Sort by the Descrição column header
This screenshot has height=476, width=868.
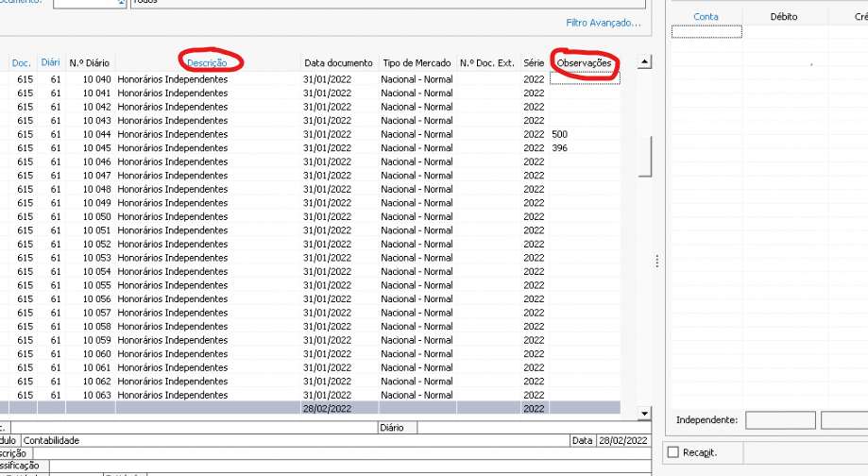(x=206, y=62)
